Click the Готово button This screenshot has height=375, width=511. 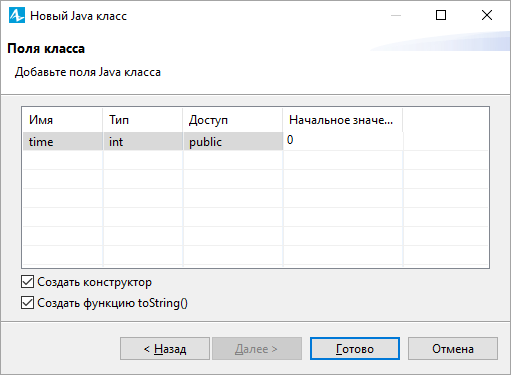355,349
